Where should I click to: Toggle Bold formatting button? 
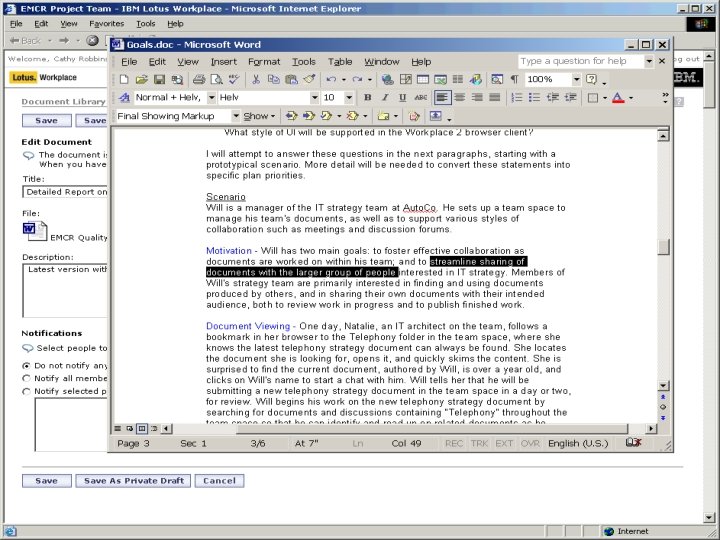coord(367,97)
